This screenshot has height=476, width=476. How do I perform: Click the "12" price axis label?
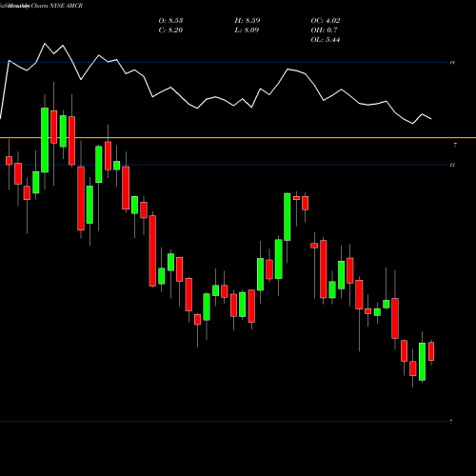click(x=452, y=165)
